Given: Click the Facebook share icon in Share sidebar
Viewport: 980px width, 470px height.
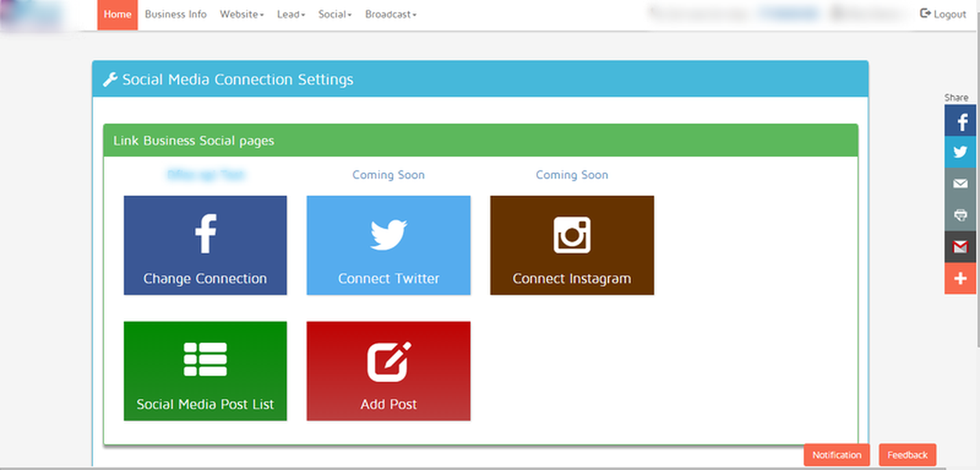Looking at the screenshot, I should (960, 121).
